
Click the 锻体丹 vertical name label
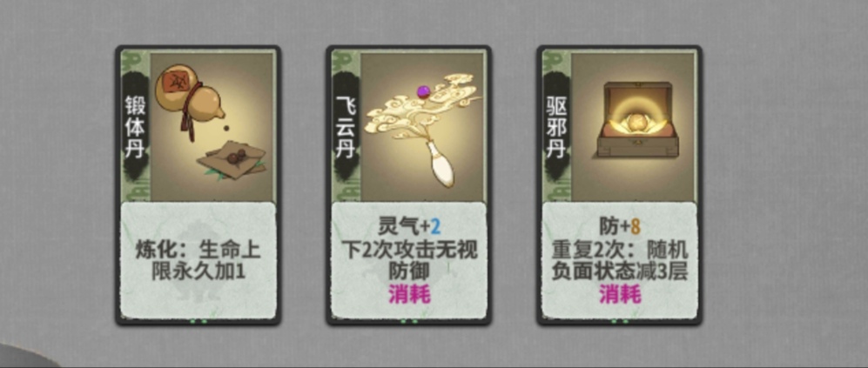pos(135,127)
